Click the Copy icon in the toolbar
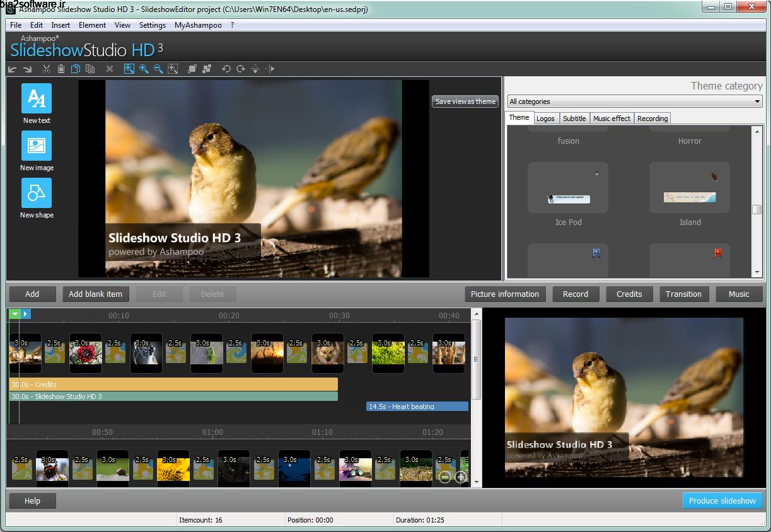Screen dimensions: 771x532 [x=75, y=69]
